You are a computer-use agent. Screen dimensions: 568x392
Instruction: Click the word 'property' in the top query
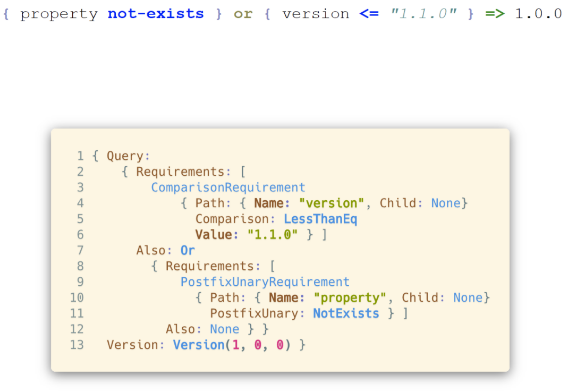[59, 14]
